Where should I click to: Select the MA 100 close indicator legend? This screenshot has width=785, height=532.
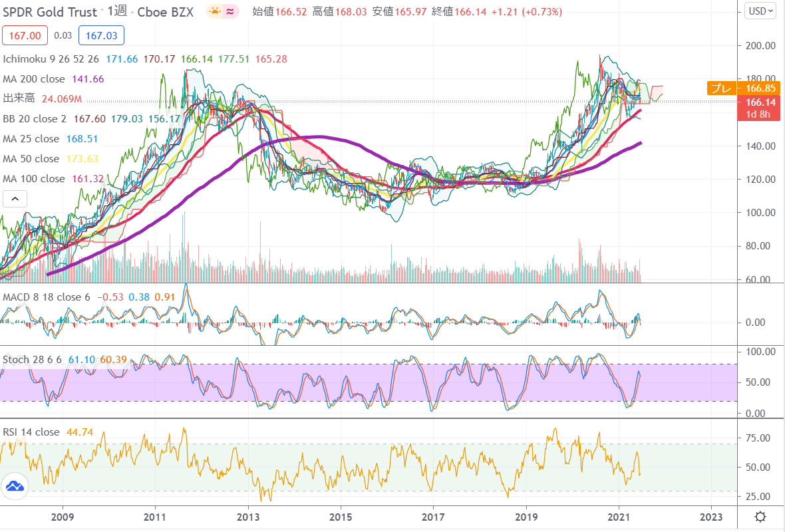pos(33,179)
